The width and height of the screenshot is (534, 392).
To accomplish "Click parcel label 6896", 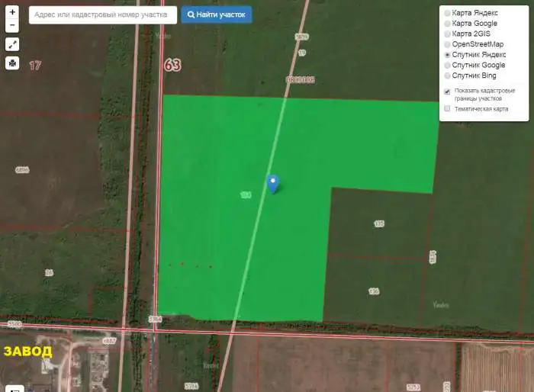I will (22, 169).
